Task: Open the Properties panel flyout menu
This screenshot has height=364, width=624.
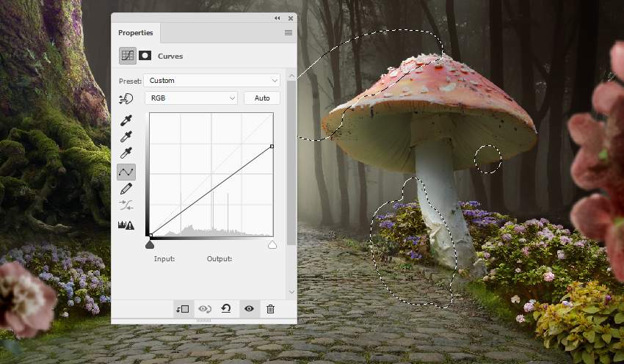Action: [289, 32]
